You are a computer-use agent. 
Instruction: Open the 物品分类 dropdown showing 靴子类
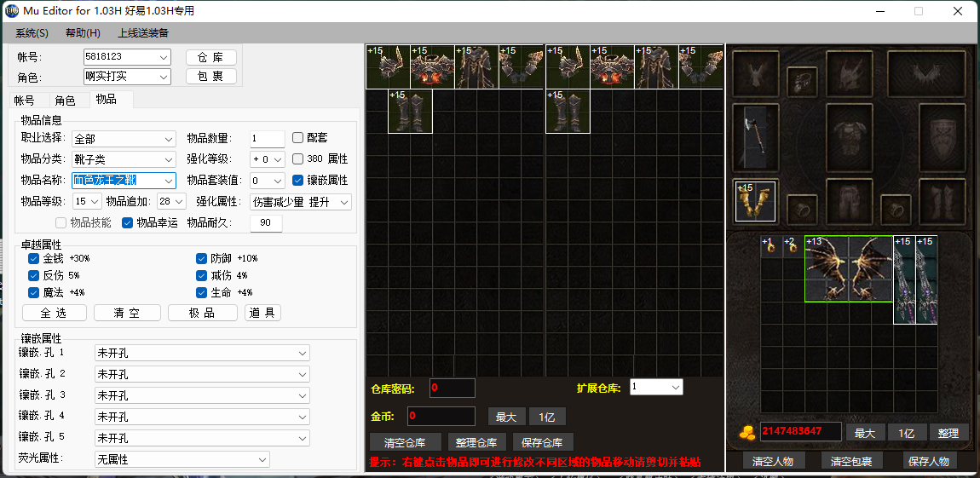click(x=124, y=159)
